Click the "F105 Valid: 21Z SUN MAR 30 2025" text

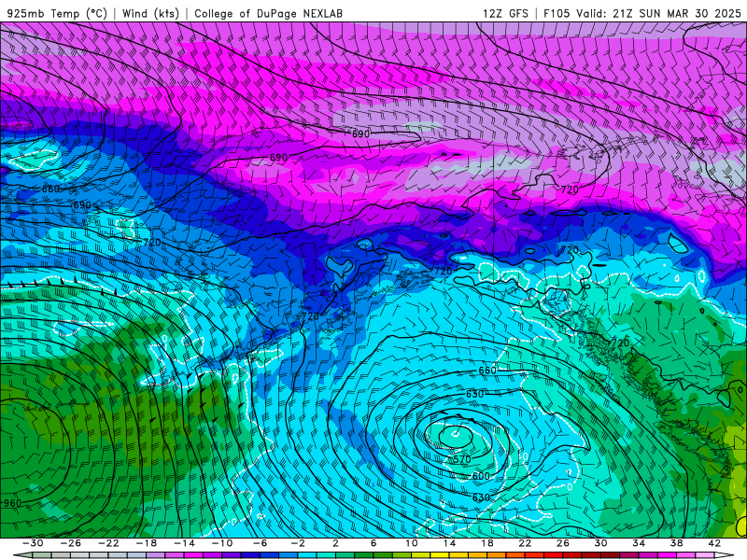click(642, 13)
